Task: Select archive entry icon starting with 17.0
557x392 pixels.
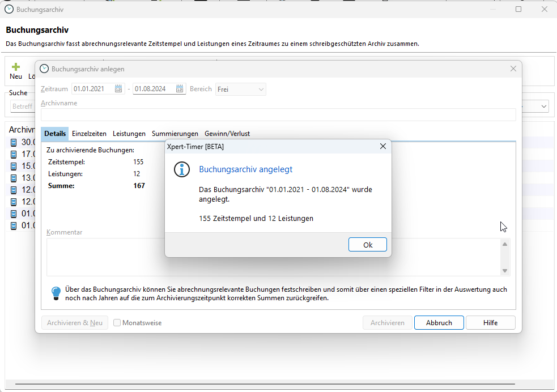Action: click(14, 154)
